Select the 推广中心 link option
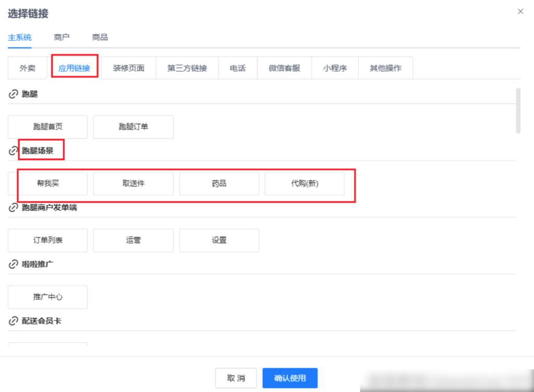Screen dimensions: 534x392 tap(47, 297)
